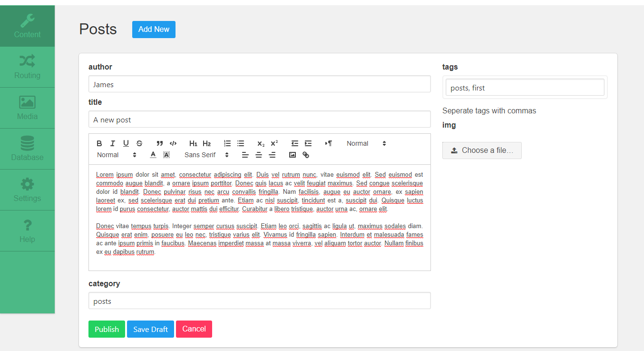Image resolution: width=644 pixels, height=351 pixels.
Task: Go to Database in the sidebar
Action: click(27, 149)
